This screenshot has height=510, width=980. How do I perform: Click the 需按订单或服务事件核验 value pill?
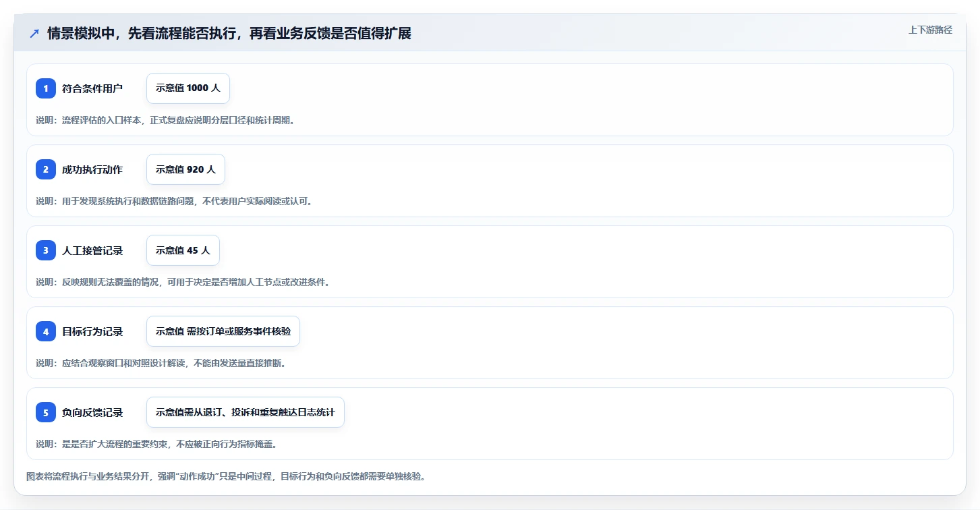coord(223,331)
